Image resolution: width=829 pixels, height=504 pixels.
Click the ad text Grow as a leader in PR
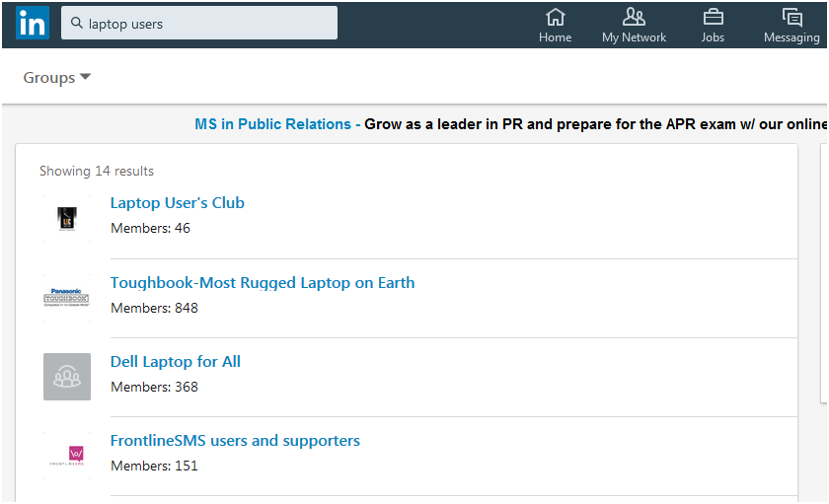pyautogui.click(x=443, y=124)
